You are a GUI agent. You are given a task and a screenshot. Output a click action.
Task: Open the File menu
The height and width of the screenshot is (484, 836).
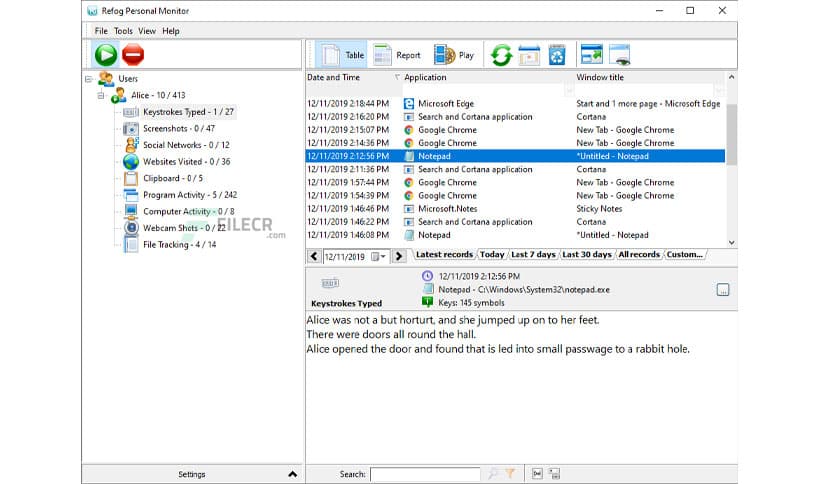[101, 31]
